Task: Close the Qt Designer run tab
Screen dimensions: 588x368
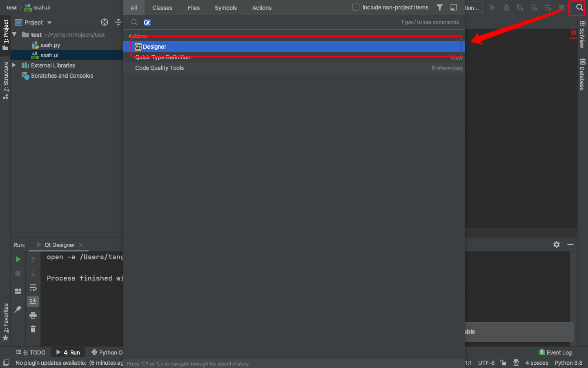Action: pos(81,245)
